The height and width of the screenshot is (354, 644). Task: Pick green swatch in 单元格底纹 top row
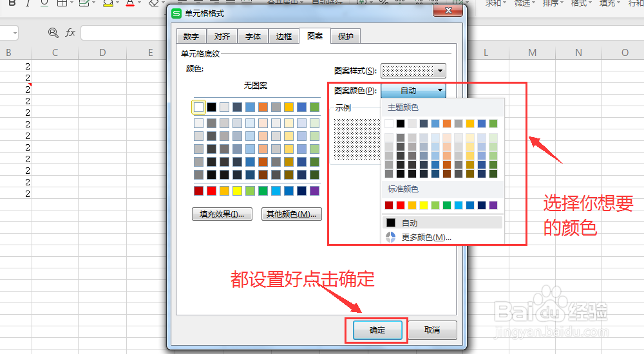315,107
